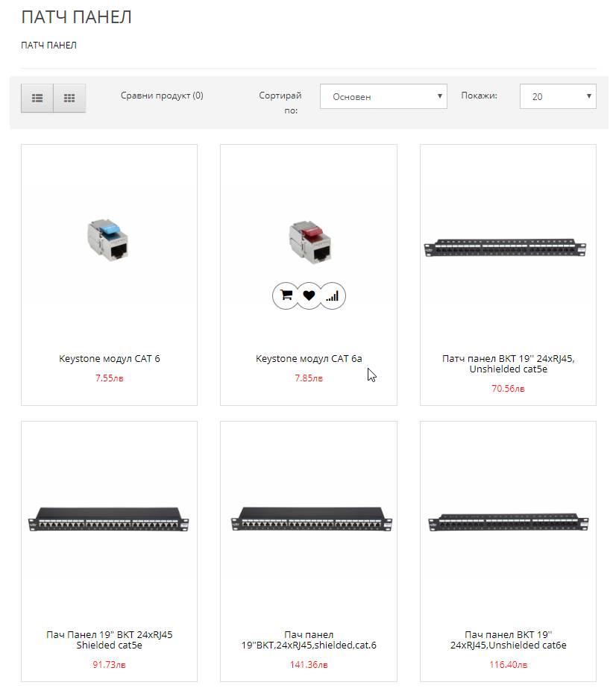Click the blue Keystone CAT 6 image
The height and width of the screenshot is (694, 616).
pyautogui.click(x=108, y=239)
